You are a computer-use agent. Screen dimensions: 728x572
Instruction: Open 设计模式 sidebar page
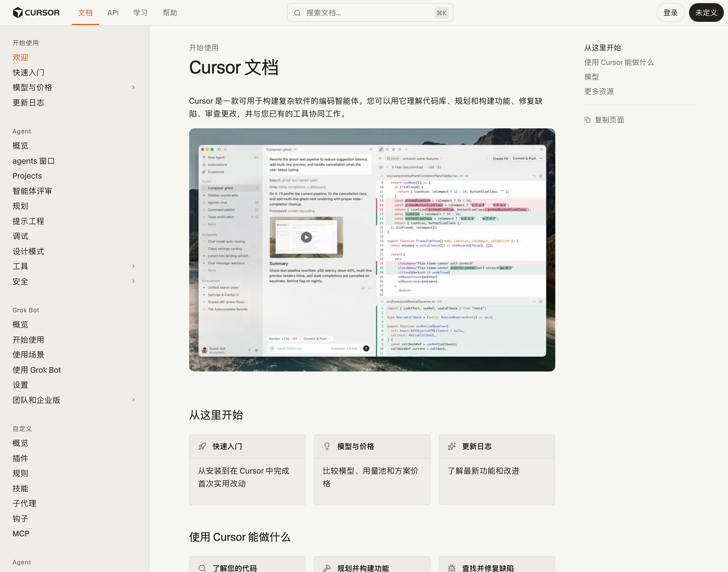click(x=28, y=251)
